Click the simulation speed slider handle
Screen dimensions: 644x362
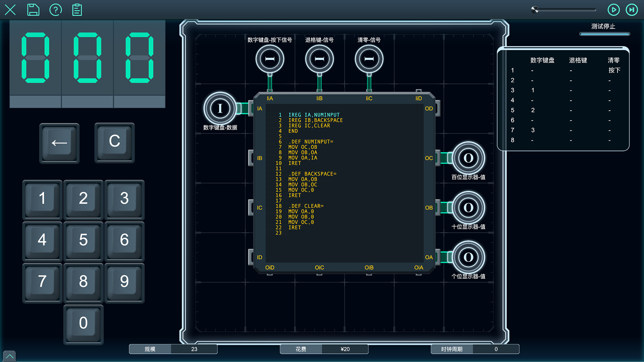click(x=535, y=10)
